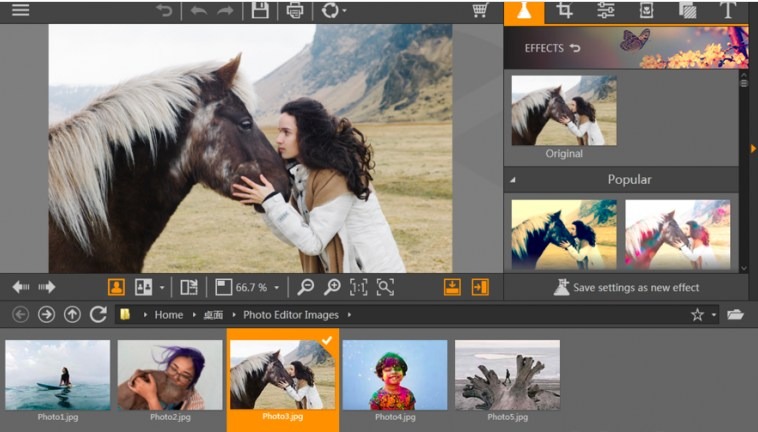Zoom in with magnifier plus
The image size is (758, 432).
pos(332,287)
